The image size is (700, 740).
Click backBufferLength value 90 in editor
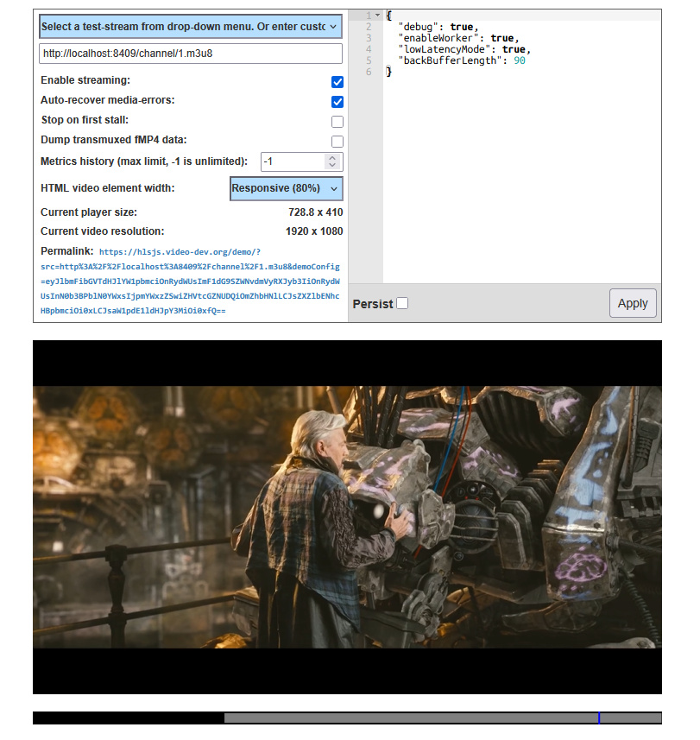(x=520, y=60)
